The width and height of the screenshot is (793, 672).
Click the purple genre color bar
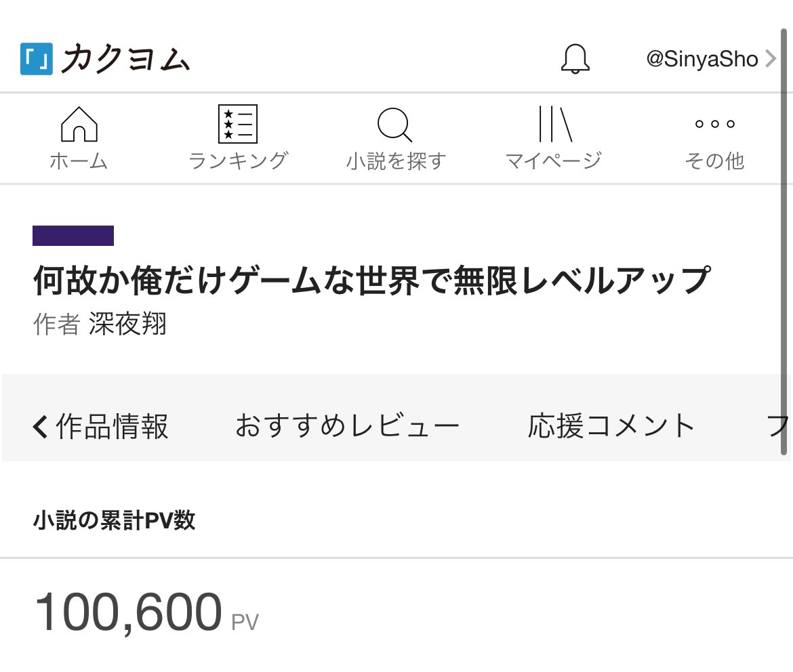(73, 235)
